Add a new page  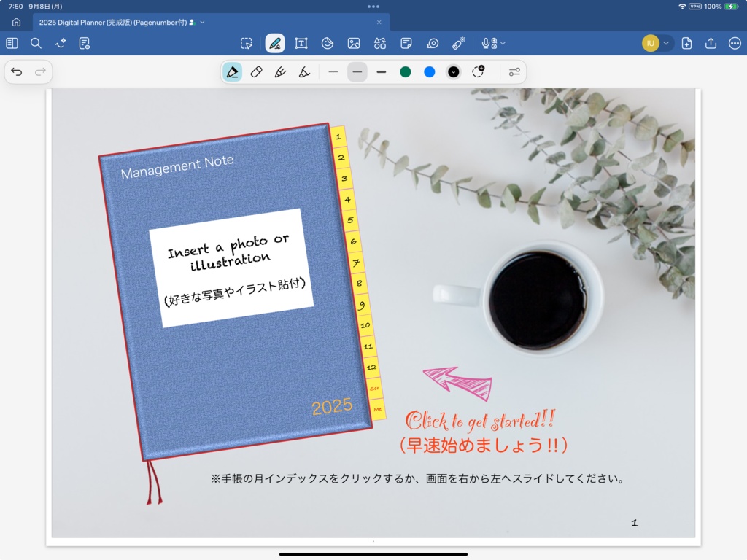686,43
